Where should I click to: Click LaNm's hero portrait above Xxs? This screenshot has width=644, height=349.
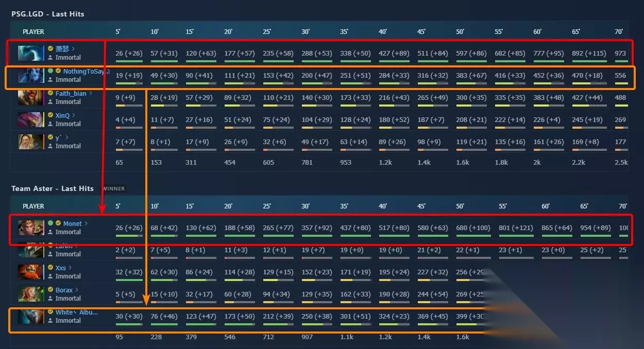click(31, 251)
